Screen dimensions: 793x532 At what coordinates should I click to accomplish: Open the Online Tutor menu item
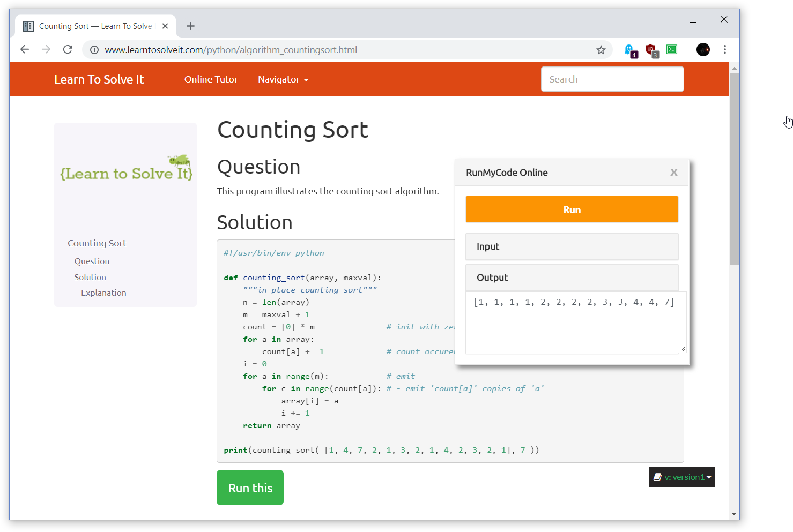coord(211,79)
